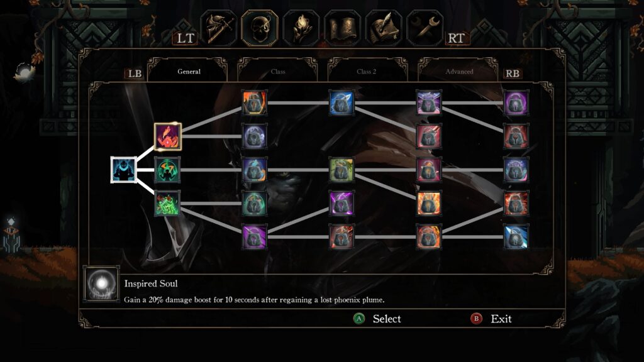
Task: Open the skull talents menu icon
Action: point(260,28)
